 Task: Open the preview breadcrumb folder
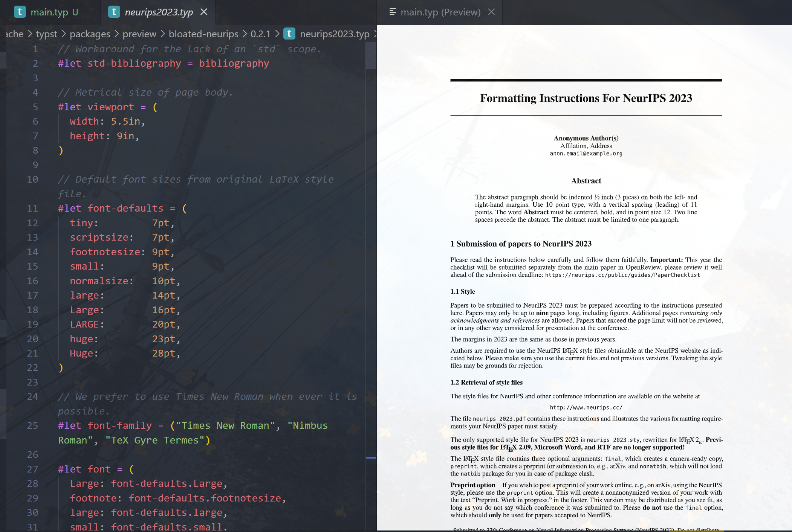[139, 34]
